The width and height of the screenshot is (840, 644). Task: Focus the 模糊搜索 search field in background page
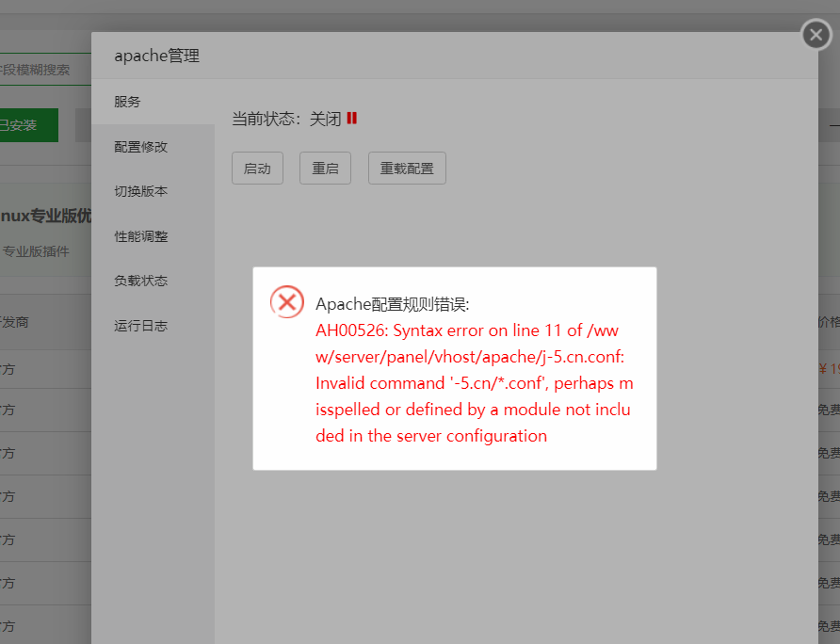point(45,70)
